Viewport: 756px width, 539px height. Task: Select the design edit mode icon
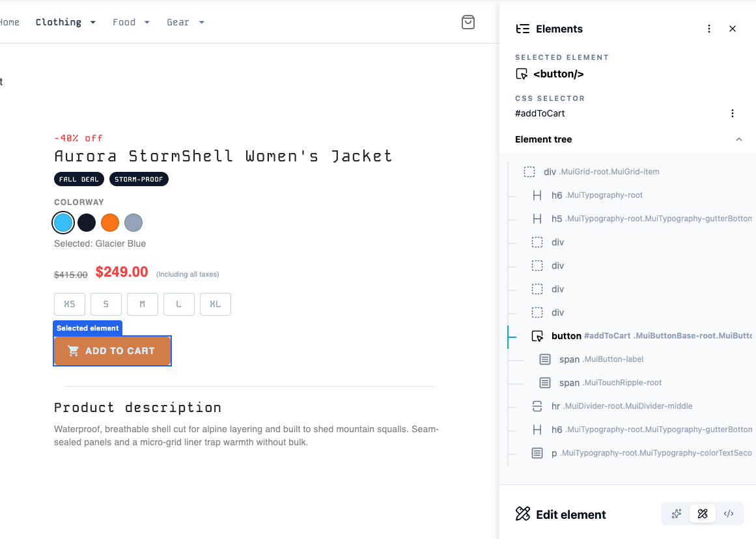702,514
